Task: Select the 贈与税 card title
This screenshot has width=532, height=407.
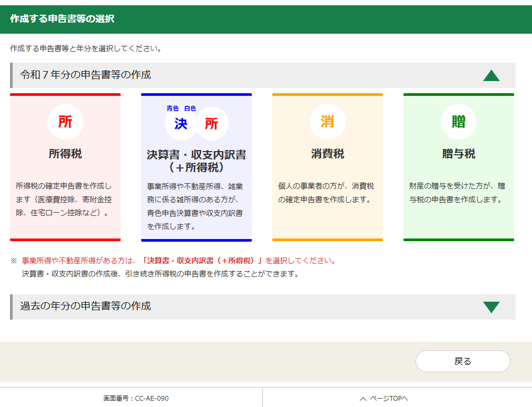Action: point(458,154)
